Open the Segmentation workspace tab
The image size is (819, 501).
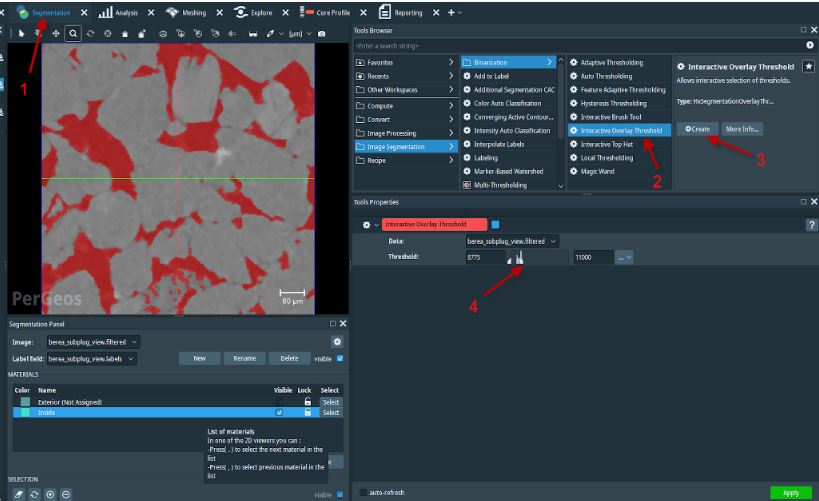coord(43,13)
